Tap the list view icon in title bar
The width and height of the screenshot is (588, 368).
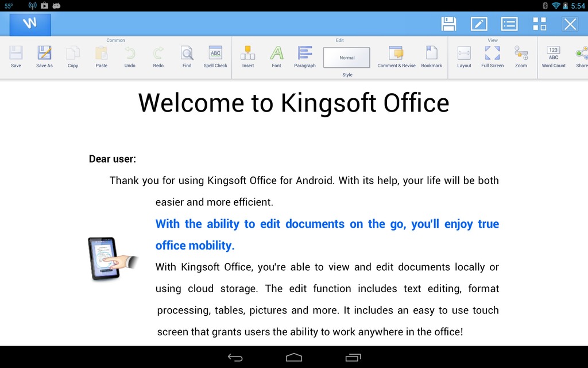click(509, 24)
